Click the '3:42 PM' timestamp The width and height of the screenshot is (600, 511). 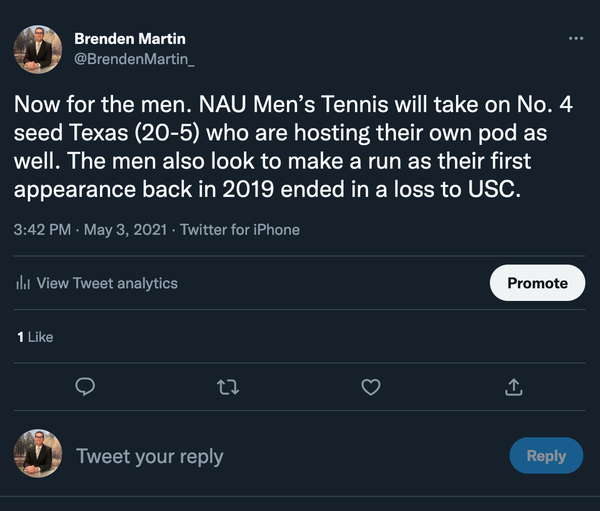point(42,229)
